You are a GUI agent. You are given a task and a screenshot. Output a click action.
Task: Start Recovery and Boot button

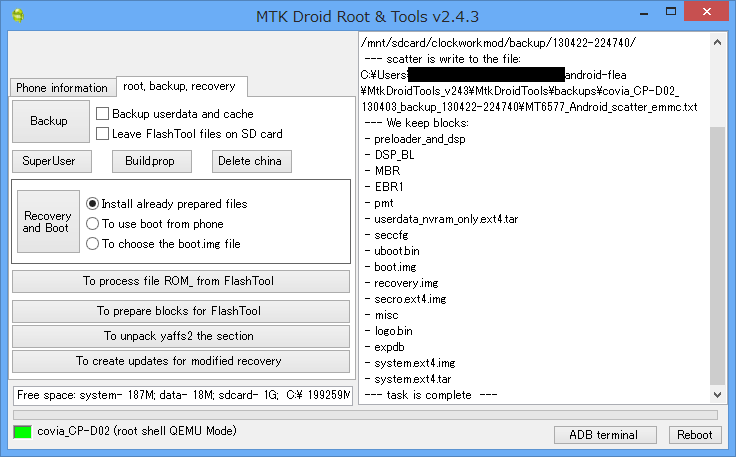(48, 221)
